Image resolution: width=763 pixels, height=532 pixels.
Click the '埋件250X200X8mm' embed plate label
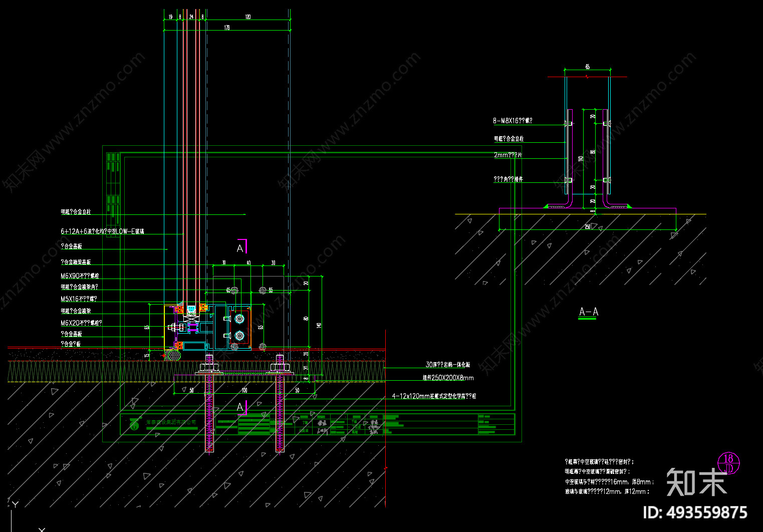(448, 378)
